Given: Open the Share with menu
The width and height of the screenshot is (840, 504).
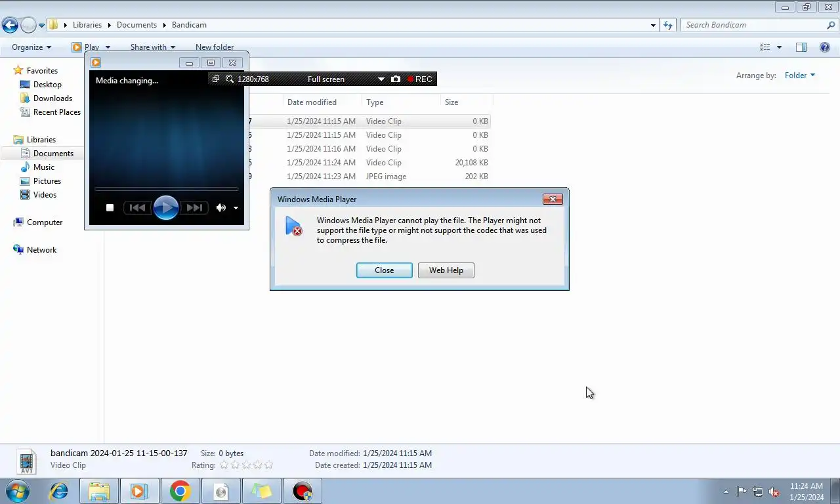Looking at the screenshot, I should pyautogui.click(x=153, y=47).
